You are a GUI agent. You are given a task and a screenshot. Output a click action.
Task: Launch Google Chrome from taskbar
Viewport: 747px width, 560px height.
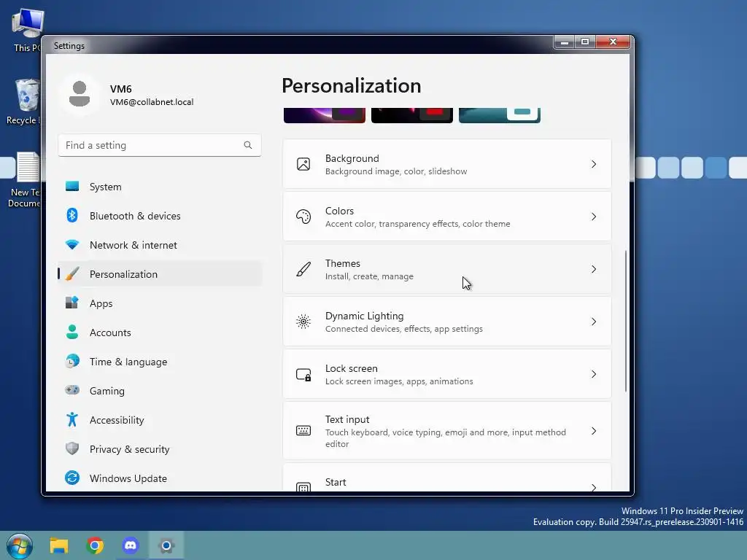95,545
